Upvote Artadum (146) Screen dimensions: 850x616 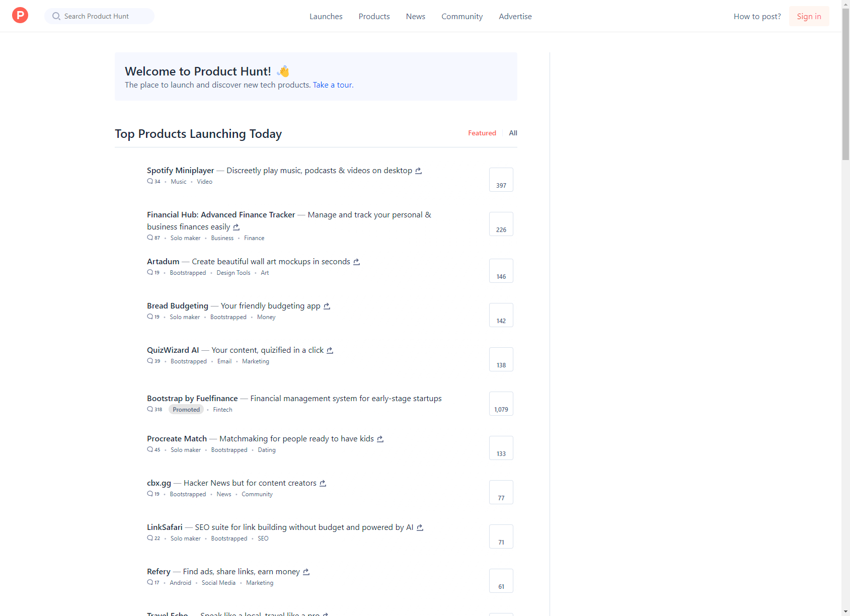click(501, 271)
